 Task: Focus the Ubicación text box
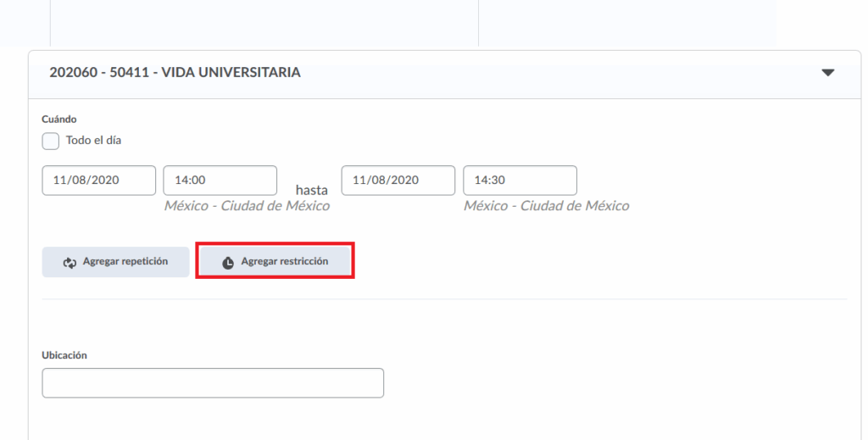tap(212, 383)
